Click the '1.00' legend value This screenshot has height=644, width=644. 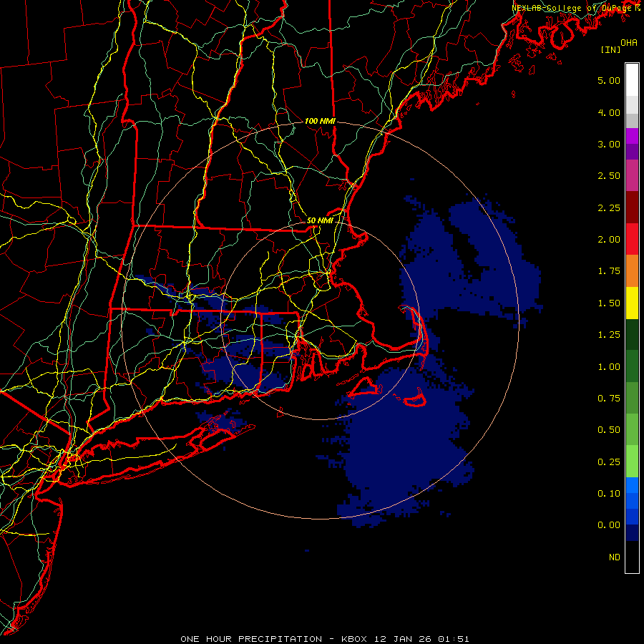[x=609, y=367]
